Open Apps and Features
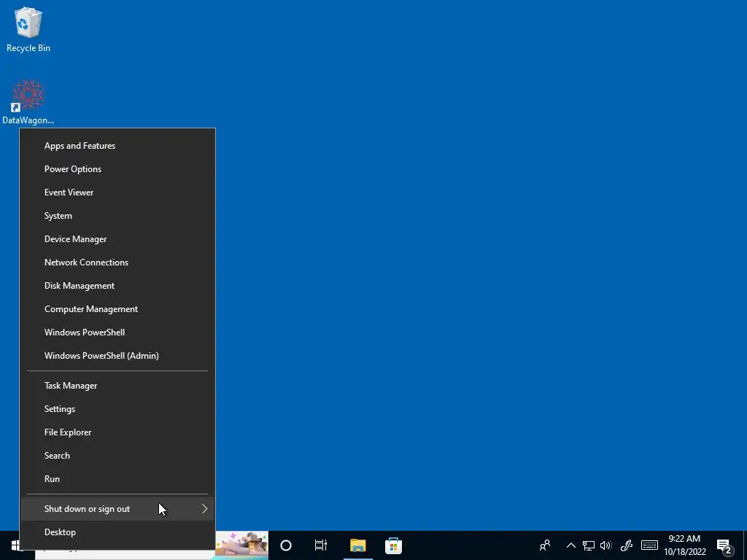This screenshot has width=747, height=560. tap(117, 146)
